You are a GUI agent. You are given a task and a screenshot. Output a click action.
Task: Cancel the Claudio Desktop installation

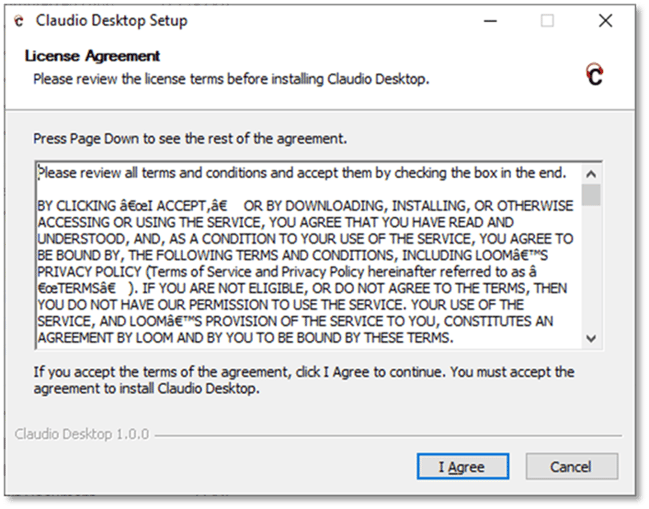(572, 467)
